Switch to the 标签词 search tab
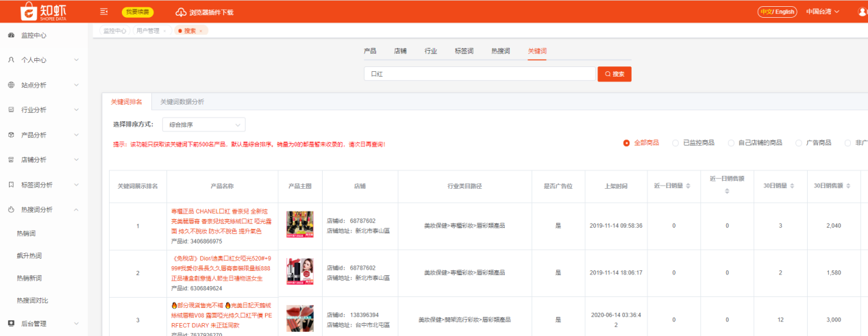The height and width of the screenshot is (336, 868). click(x=464, y=51)
